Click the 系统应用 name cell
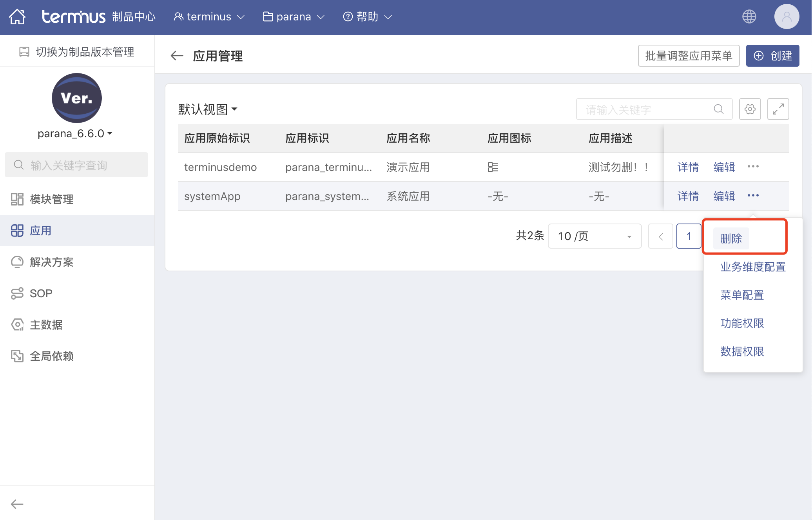 pyautogui.click(x=408, y=196)
